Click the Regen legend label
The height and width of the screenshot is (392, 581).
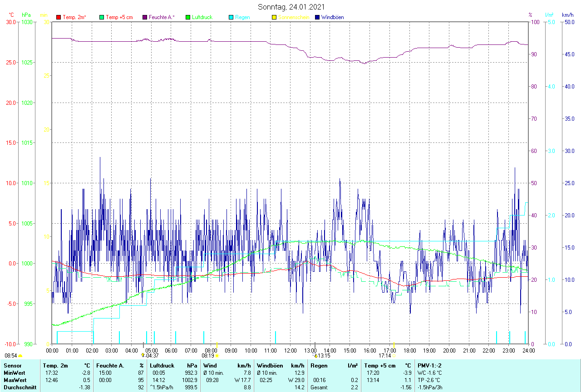pos(242,17)
